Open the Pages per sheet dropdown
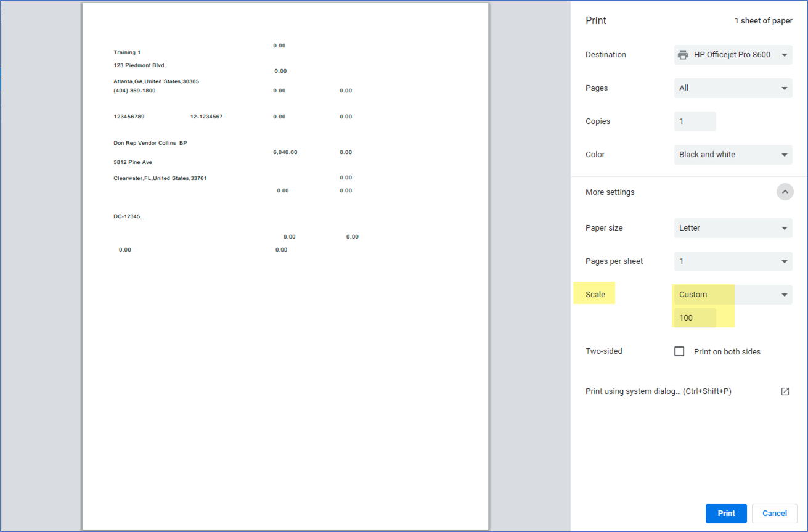Viewport: 808px width, 532px height. (x=733, y=261)
